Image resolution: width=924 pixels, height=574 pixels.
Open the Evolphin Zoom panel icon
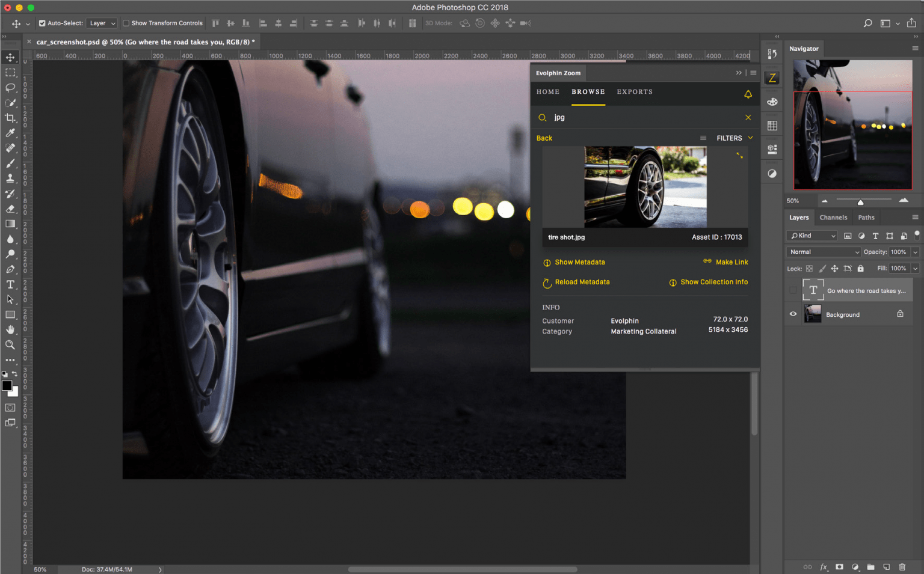coord(772,78)
